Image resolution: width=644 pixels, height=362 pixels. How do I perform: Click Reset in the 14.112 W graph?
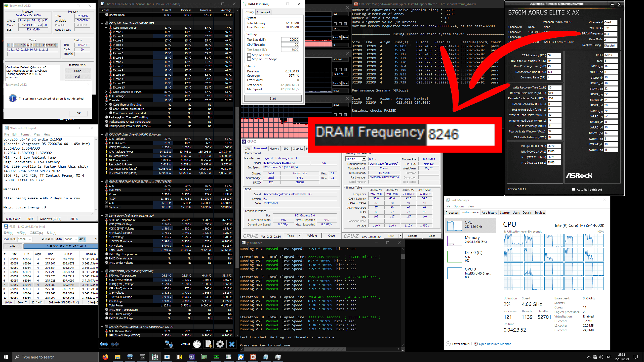click(345, 83)
